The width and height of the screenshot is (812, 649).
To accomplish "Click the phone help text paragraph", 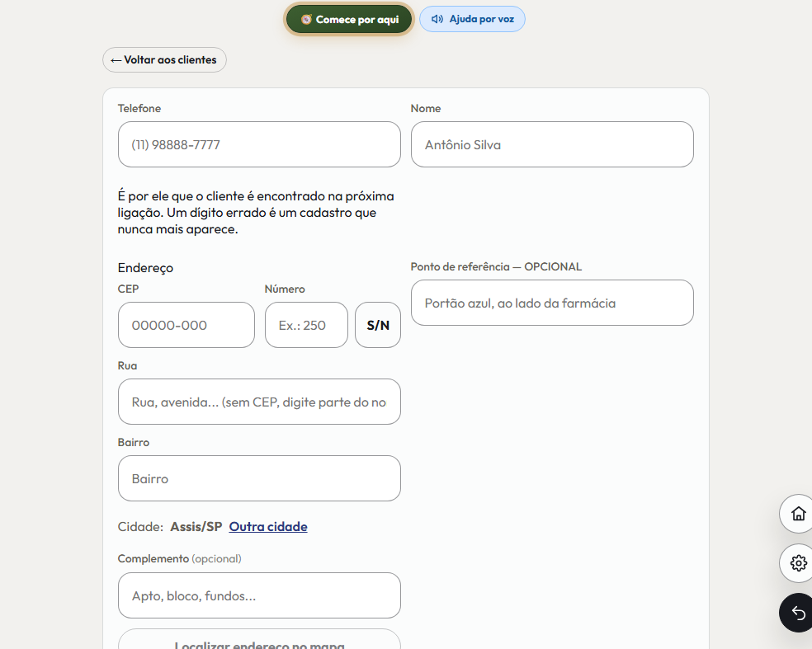I will coord(256,213).
